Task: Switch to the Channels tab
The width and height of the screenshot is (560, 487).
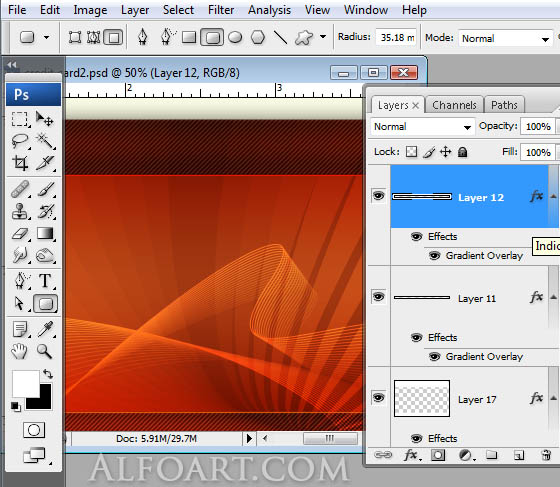Action: 454,105
